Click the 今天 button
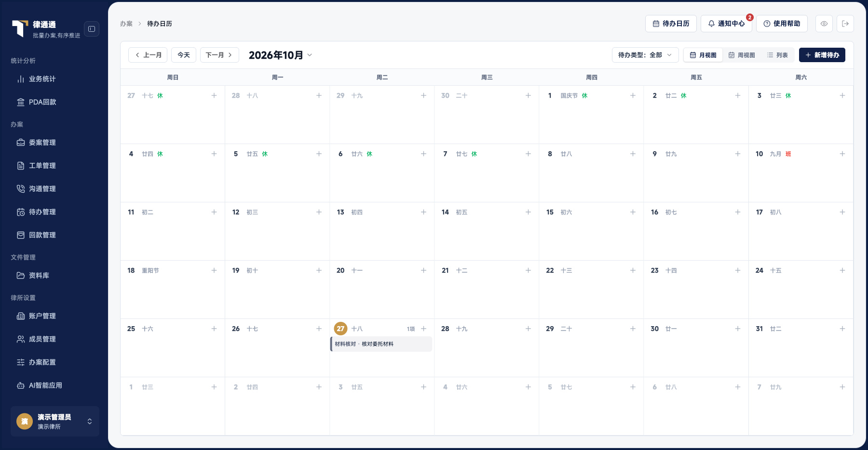The image size is (868, 450). [x=184, y=55]
